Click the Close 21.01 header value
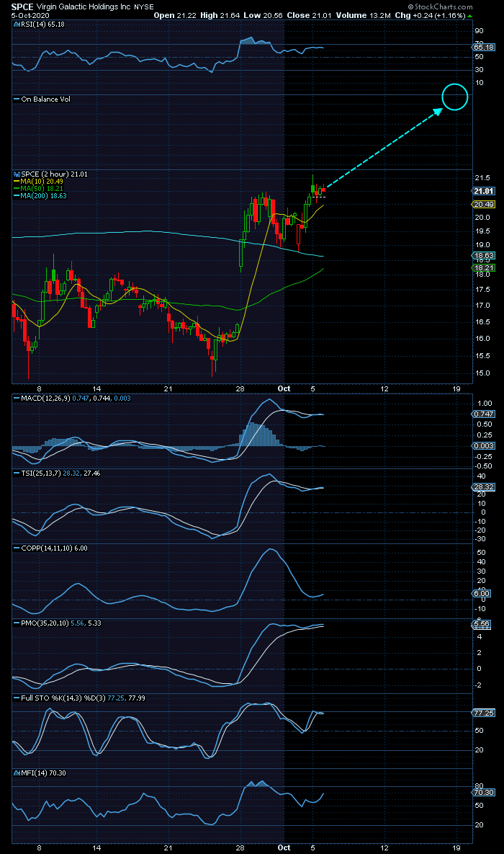This screenshot has width=504, height=854. click(x=309, y=15)
